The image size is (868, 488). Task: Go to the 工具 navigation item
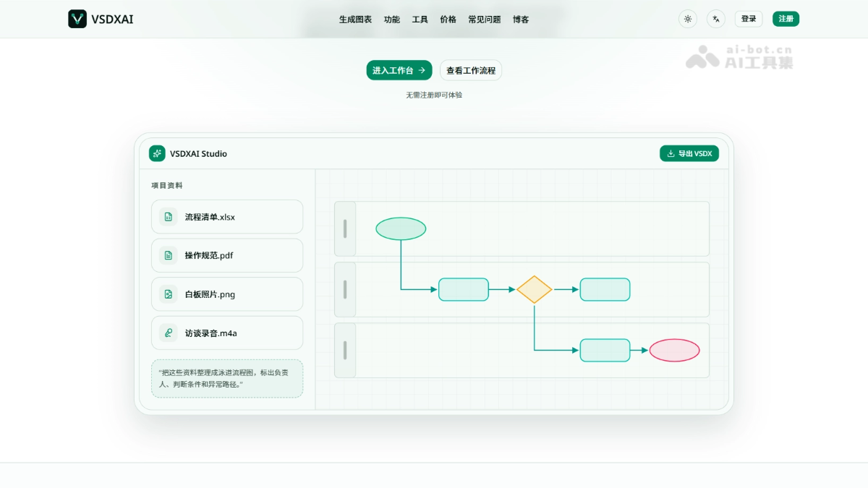point(420,20)
